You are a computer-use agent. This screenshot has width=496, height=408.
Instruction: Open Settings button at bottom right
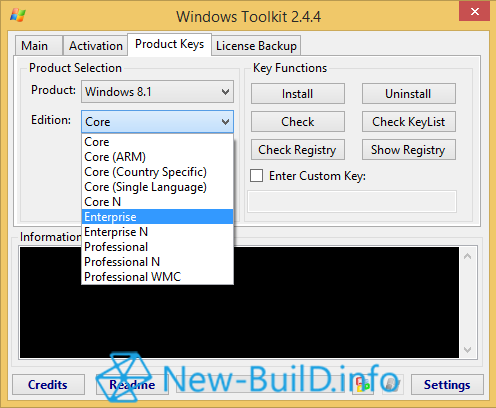(x=447, y=385)
